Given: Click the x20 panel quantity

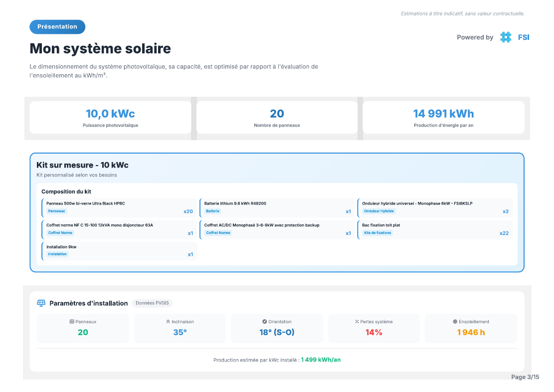Looking at the screenshot, I should click(x=188, y=211).
